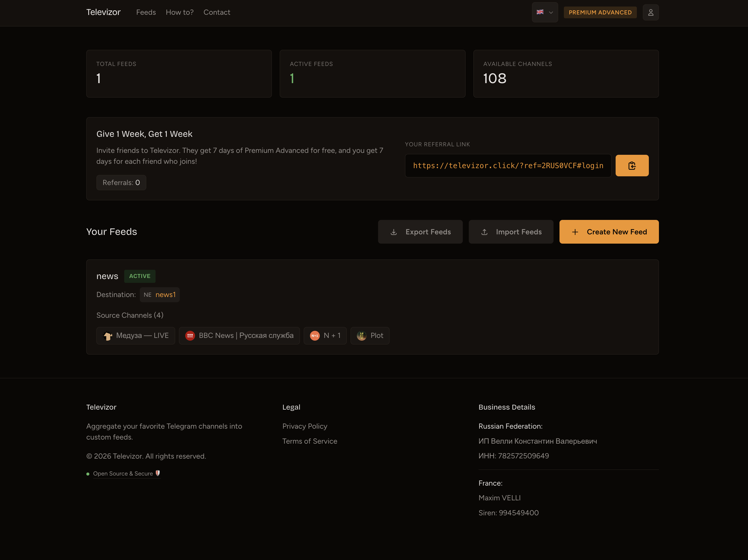
Task: Click the green status dot in the footer
Action: (x=88, y=474)
